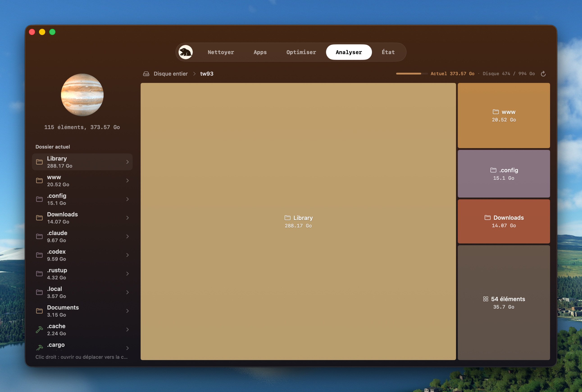Viewport: 582px width, 392px height.
Task: Click the folder icon in Library treemap tile
Action: tap(287, 218)
